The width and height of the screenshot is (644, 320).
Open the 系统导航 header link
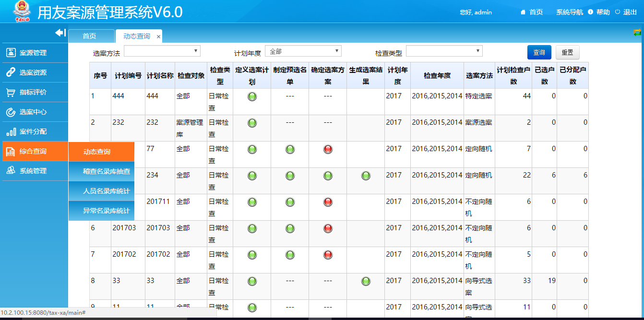[570, 12]
